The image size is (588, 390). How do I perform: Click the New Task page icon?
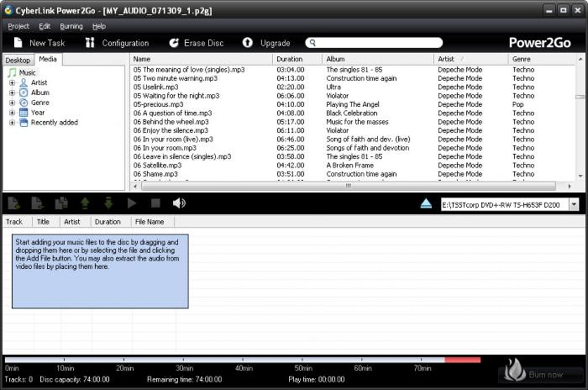(x=18, y=43)
